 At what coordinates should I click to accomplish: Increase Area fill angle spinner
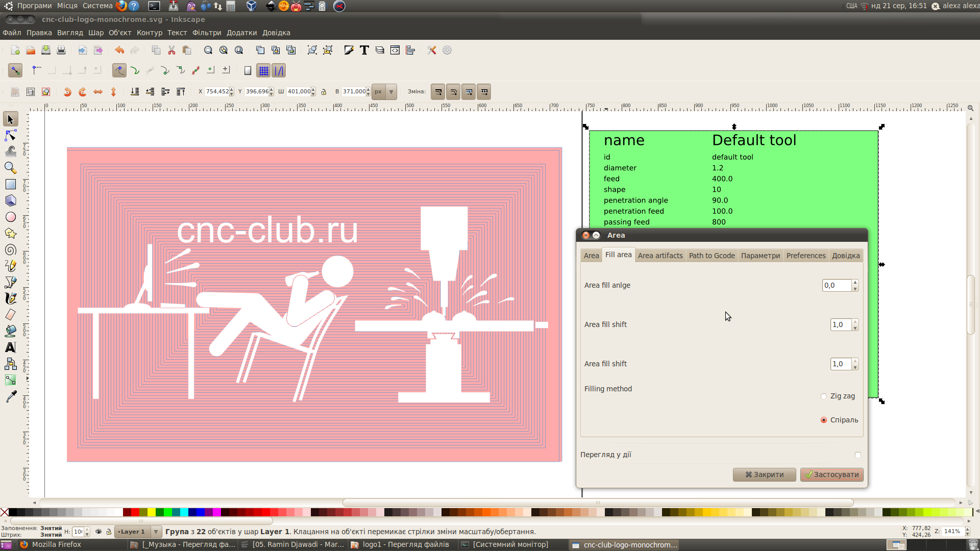click(855, 282)
